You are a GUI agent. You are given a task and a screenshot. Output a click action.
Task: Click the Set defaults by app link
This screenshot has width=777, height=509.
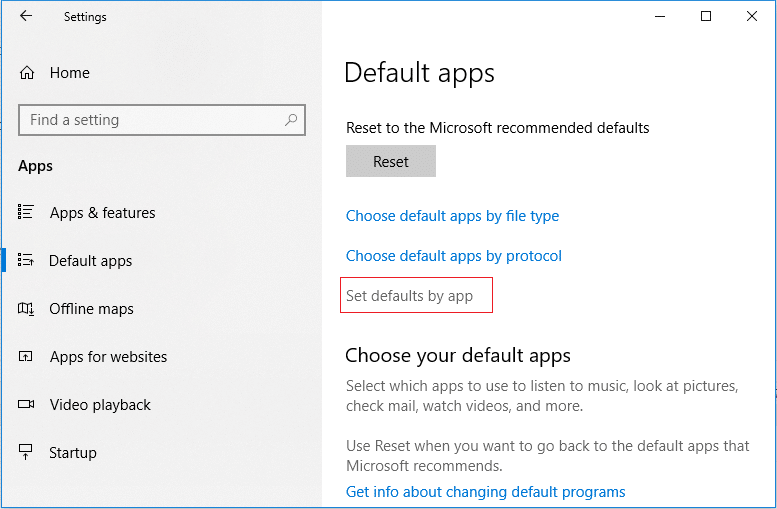409,296
